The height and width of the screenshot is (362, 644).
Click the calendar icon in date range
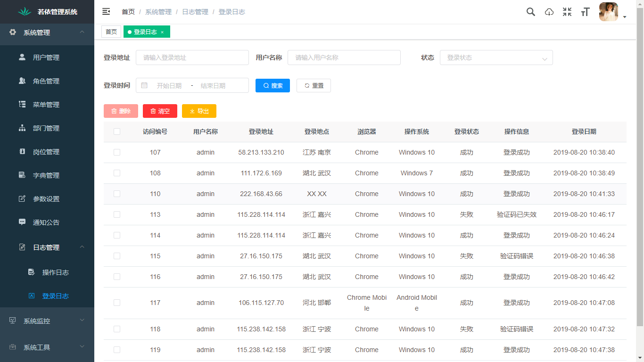[144, 85]
